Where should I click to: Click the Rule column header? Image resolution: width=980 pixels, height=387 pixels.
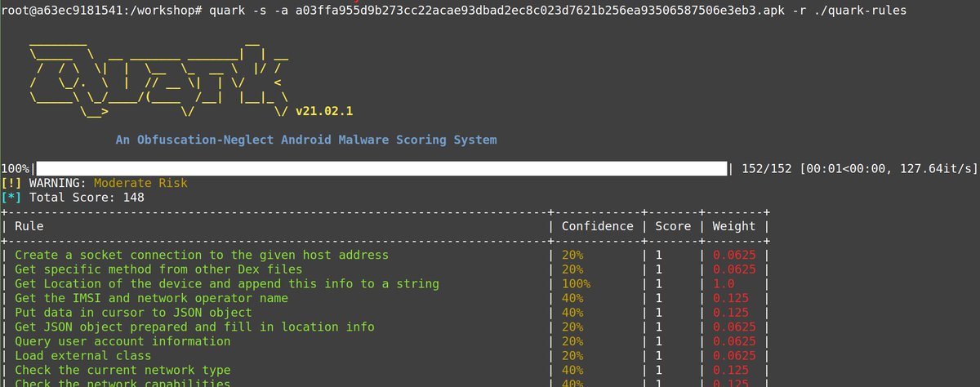coord(29,226)
